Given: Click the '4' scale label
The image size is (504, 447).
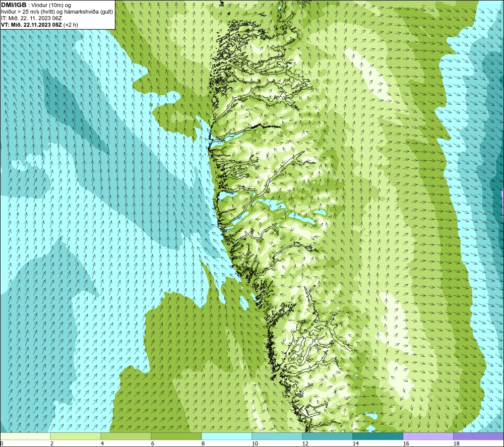Looking at the screenshot, I should pos(102,443).
